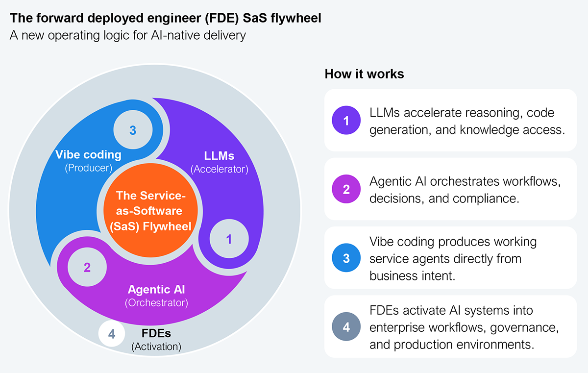Viewport: 588px width, 373px height.
Task: Click the AI-native delivery subtitle
Action: click(x=128, y=35)
